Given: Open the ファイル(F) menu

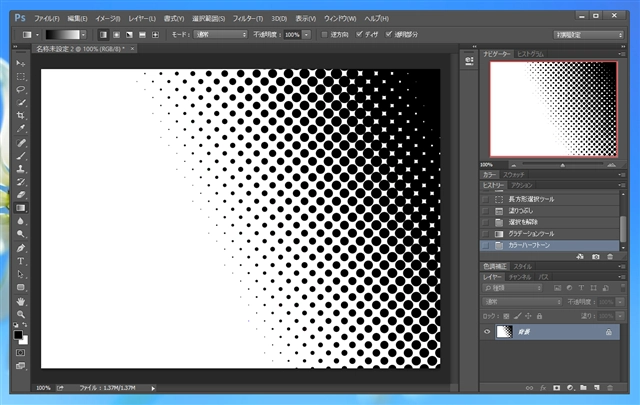Looking at the screenshot, I should (47, 19).
